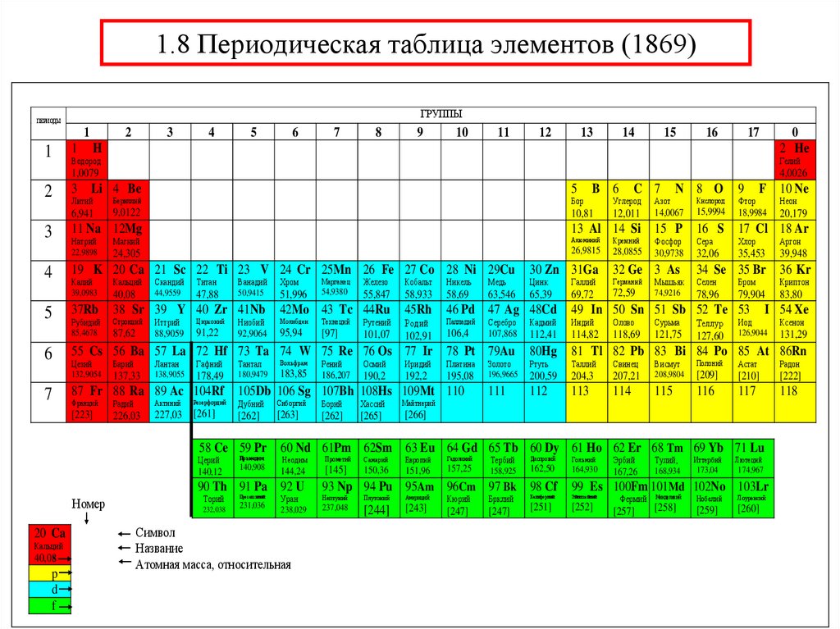The width and height of the screenshot is (840, 629).
Task: Select the gold cell 'Au Золото'
Action: (504, 362)
